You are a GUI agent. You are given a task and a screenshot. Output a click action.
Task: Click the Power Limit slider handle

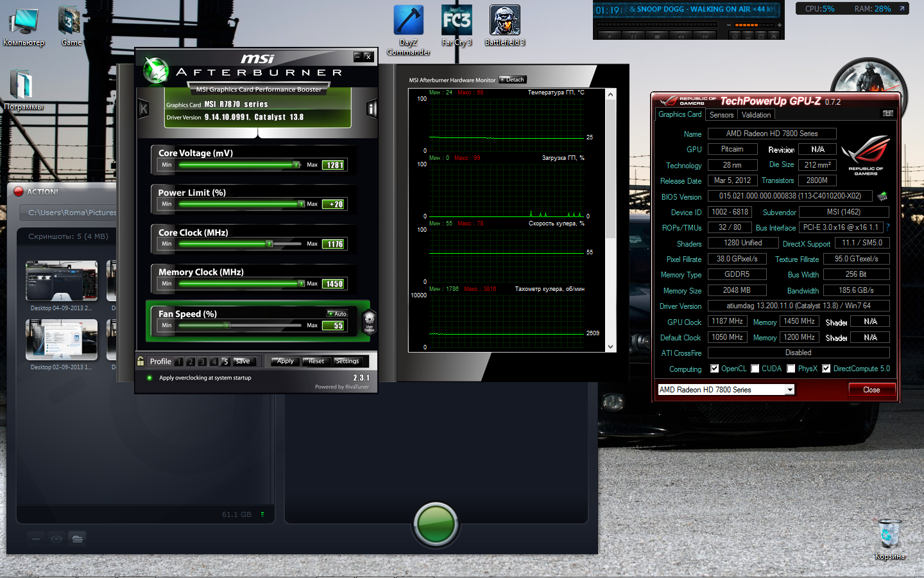tap(301, 204)
